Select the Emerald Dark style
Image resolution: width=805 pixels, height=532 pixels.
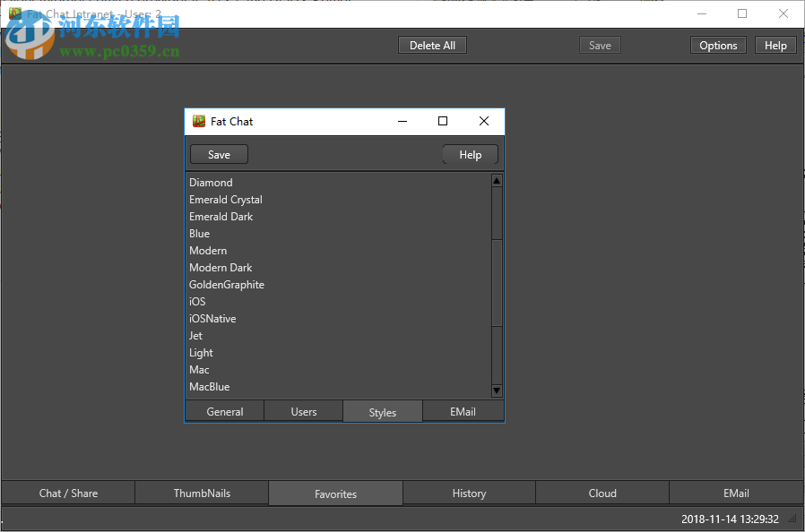click(338, 217)
